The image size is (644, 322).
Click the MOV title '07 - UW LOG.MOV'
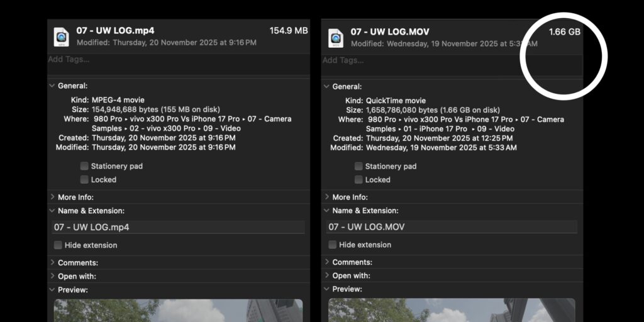tap(390, 31)
